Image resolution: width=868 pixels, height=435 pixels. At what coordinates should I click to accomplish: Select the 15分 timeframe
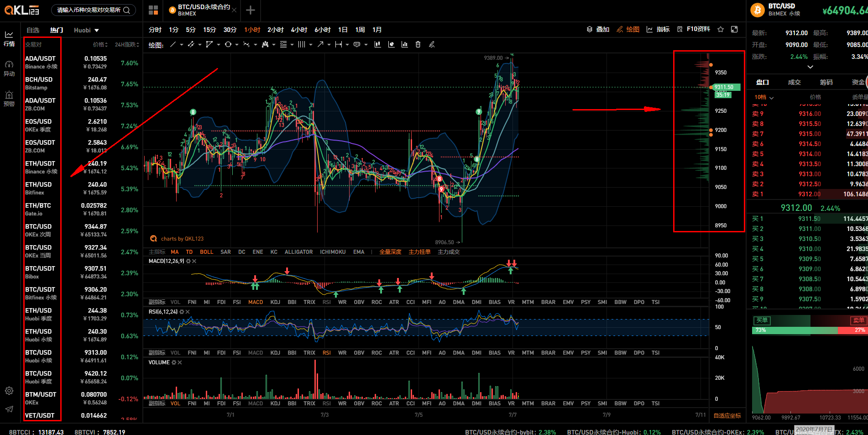pyautogui.click(x=209, y=30)
